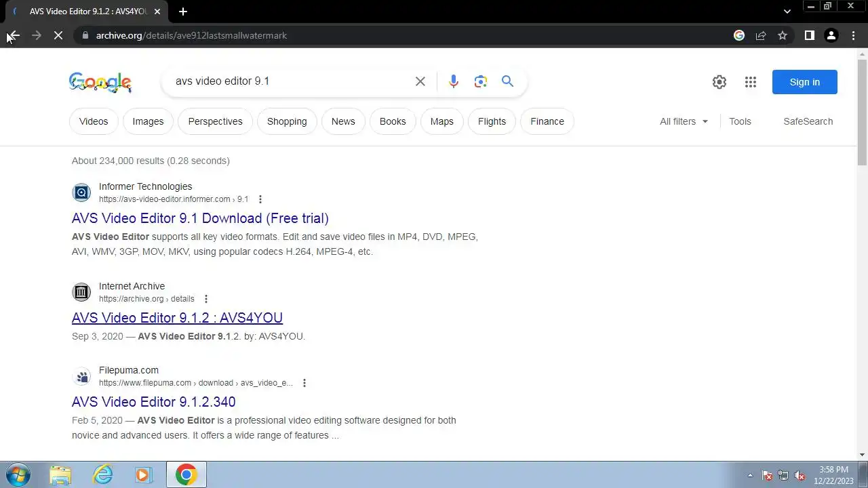Bookmark this page with the star icon
Screen dimensions: 868x488
pyautogui.click(x=783, y=35)
